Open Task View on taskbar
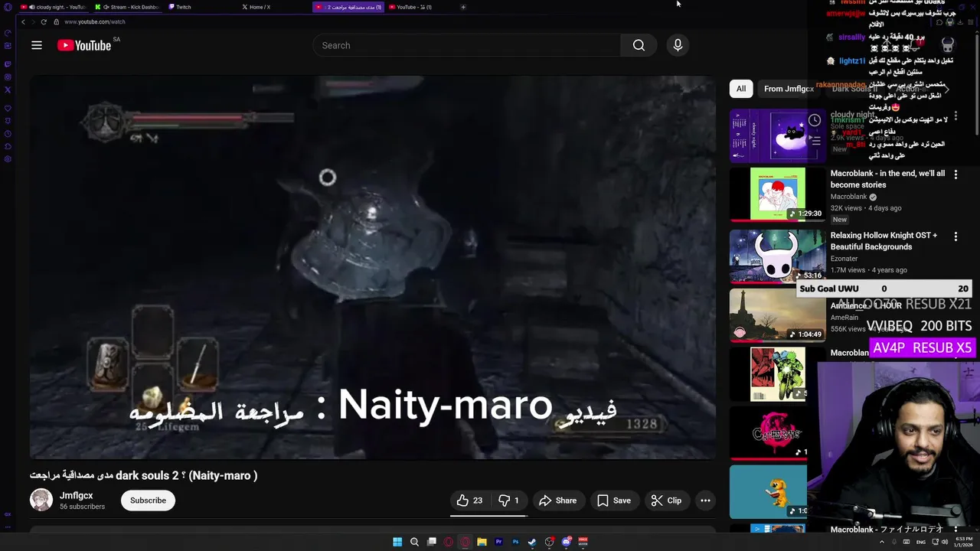The image size is (980, 551). [x=432, y=542]
